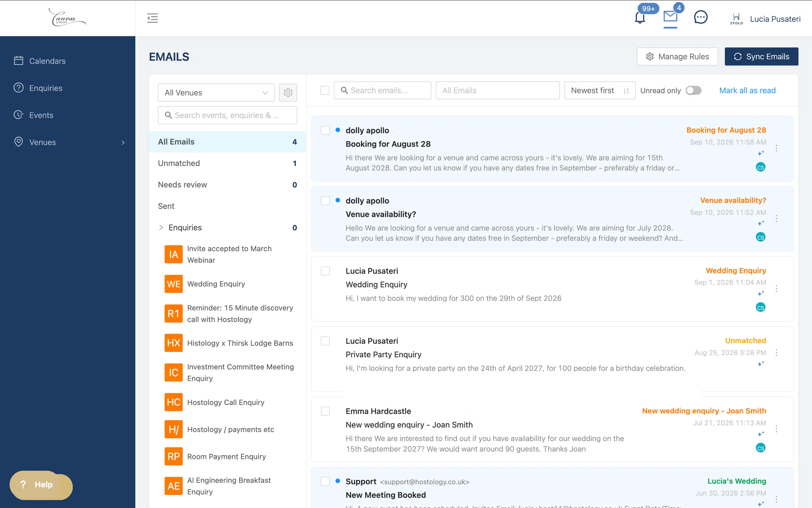The height and width of the screenshot is (508, 812).
Task: Open the notifications bell icon
Action: pos(640,17)
